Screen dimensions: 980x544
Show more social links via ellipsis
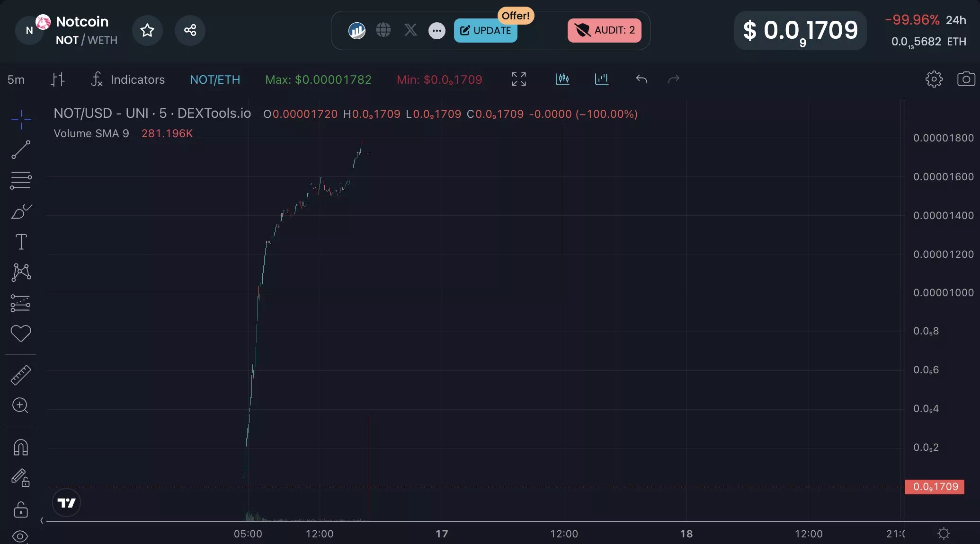[x=437, y=31]
